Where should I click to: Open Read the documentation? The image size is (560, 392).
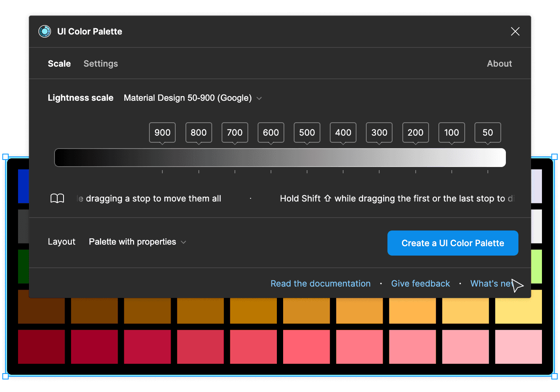pyautogui.click(x=320, y=283)
